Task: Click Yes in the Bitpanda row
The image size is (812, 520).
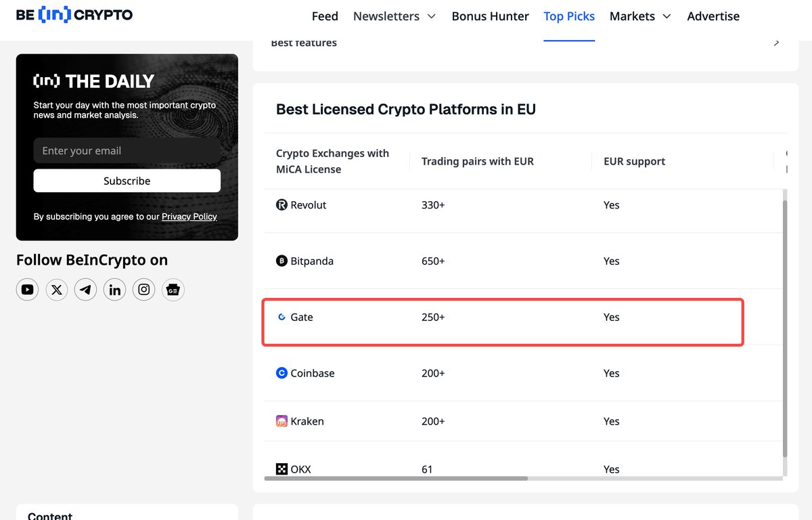Action: pyautogui.click(x=612, y=261)
